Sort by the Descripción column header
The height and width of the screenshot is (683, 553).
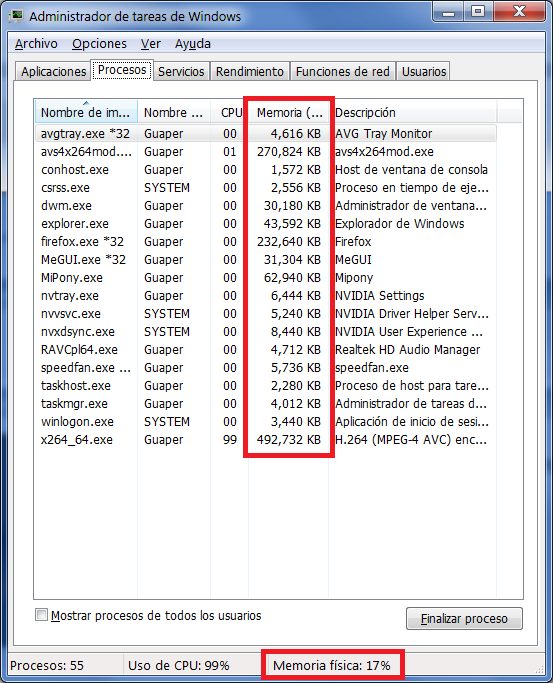[412, 112]
